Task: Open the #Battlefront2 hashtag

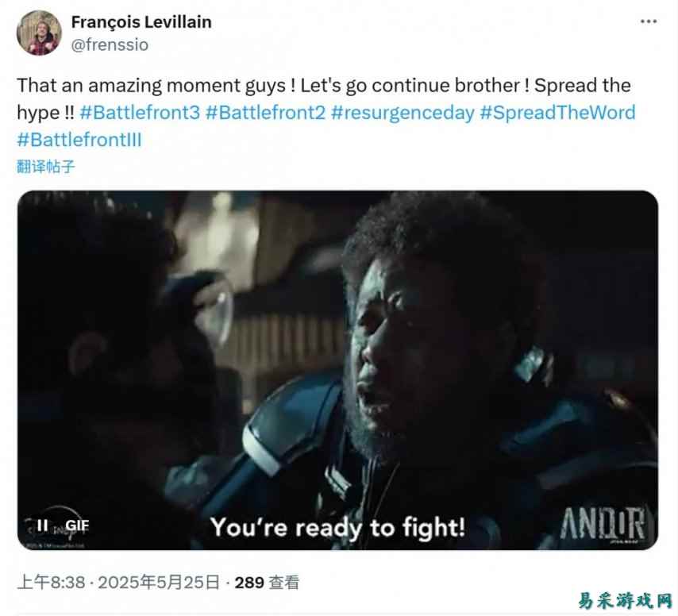Action: tap(265, 113)
